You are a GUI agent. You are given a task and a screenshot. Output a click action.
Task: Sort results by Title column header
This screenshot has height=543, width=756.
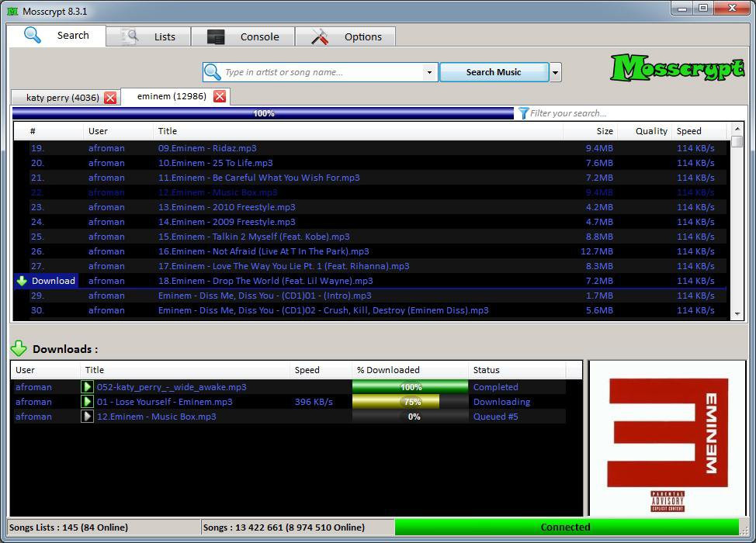pos(358,131)
